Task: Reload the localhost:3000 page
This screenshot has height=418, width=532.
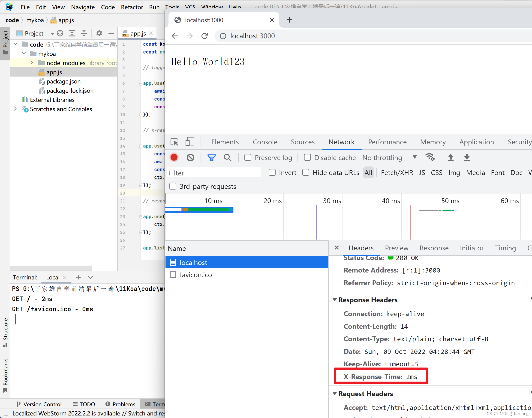Action: (205, 36)
